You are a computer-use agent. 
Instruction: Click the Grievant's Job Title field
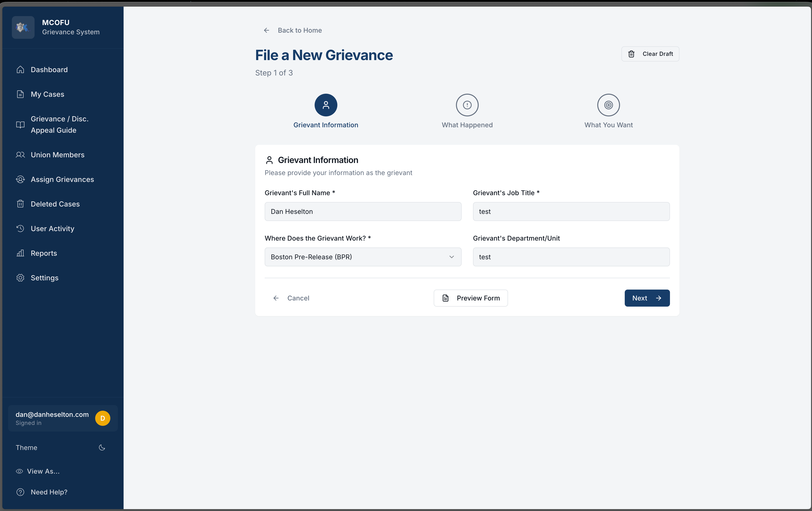(x=571, y=212)
